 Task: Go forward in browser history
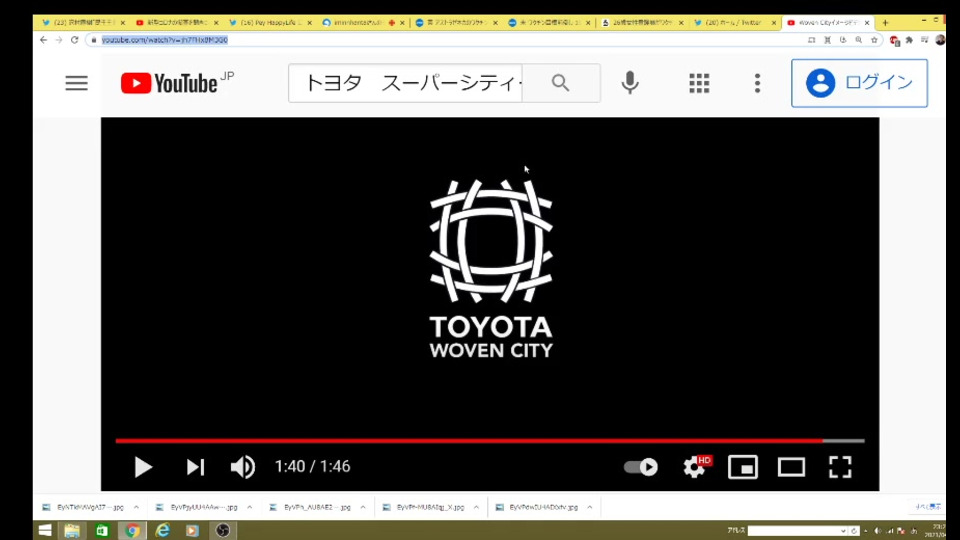point(59,40)
